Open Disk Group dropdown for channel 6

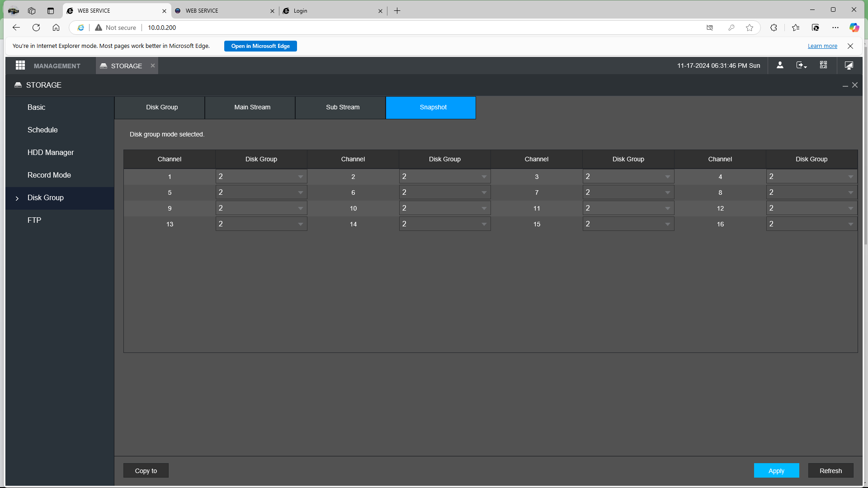[x=445, y=192]
